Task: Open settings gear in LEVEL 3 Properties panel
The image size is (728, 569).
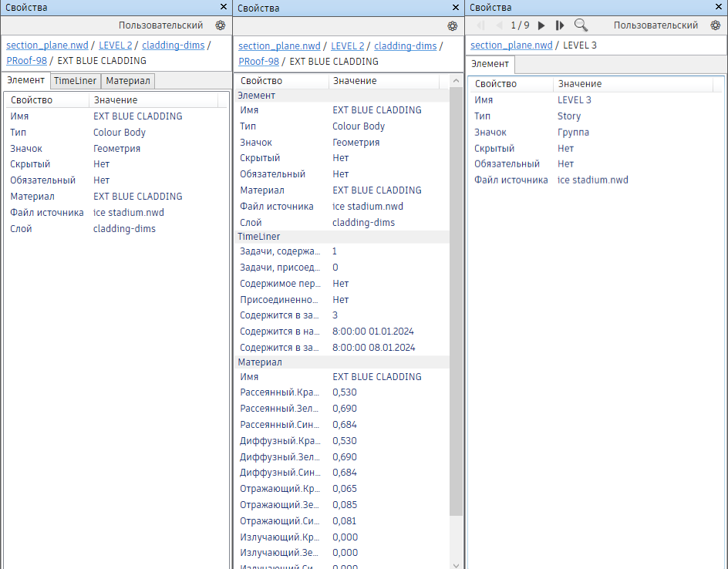Action: [716, 25]
